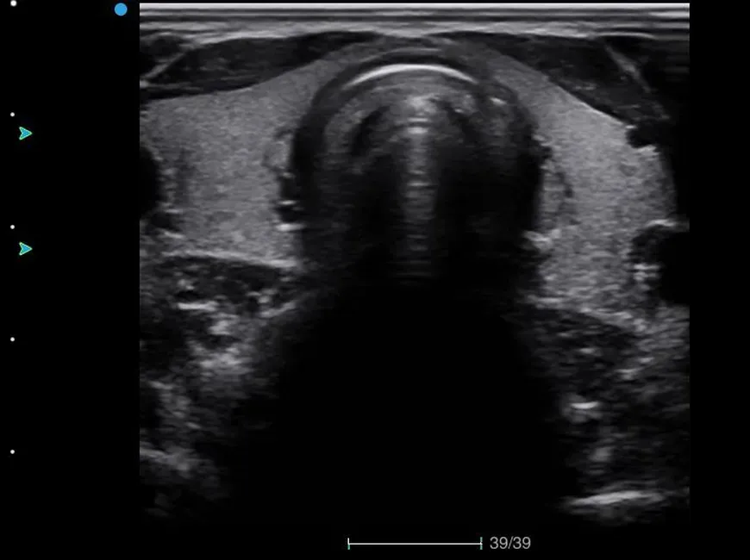Click the dark acoustic shadow beneath the trachea

pyautogui.click(x=414, y=388)
